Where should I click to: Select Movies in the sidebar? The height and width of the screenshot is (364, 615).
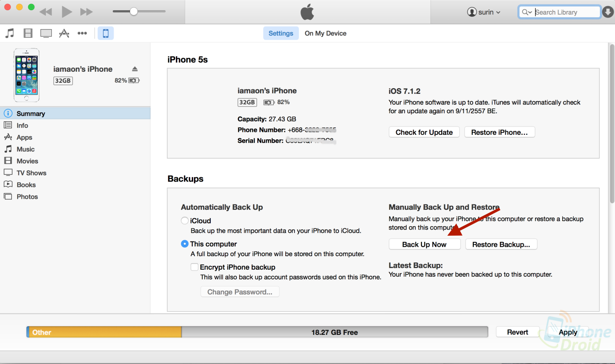75,161
